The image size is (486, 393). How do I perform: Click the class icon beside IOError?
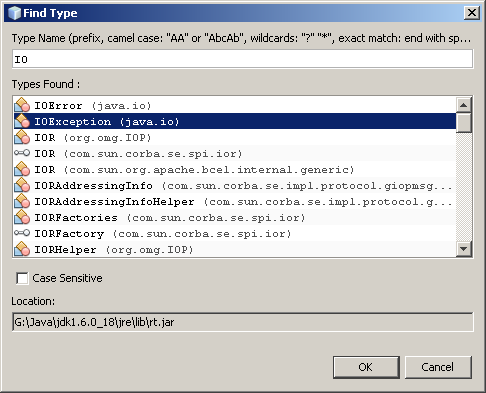22,105
